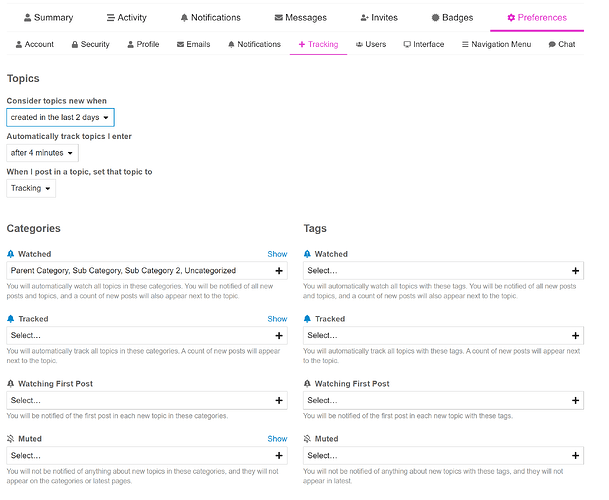Click the Navigation Menu bars icon
Screen dimensions: 609x500
[x=465, y=45]
